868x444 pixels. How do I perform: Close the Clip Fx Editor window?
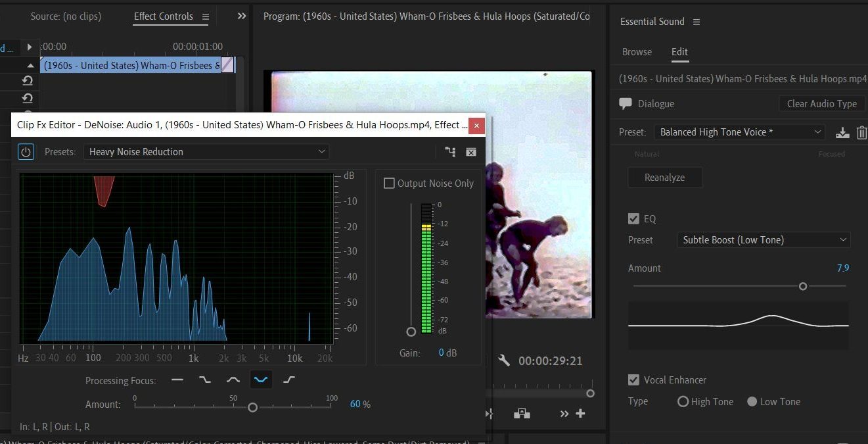click(x=476, y=125)
